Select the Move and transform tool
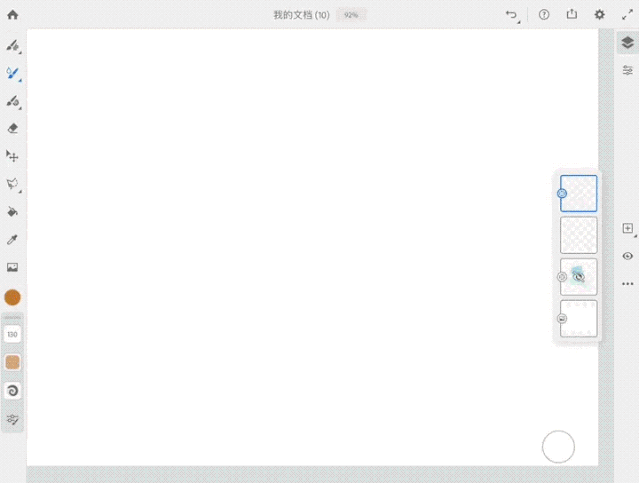Image resolution: width=639 pixels, height=483 pixels. point(13,156)
